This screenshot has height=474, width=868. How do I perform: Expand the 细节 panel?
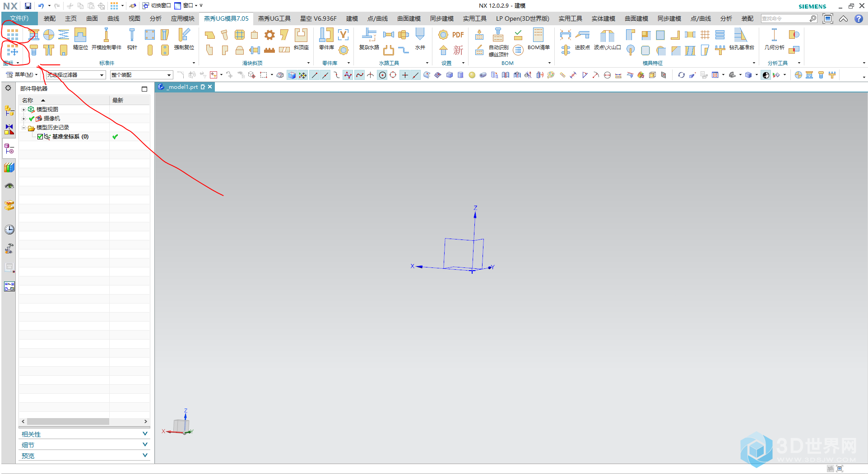coord(84,445)
